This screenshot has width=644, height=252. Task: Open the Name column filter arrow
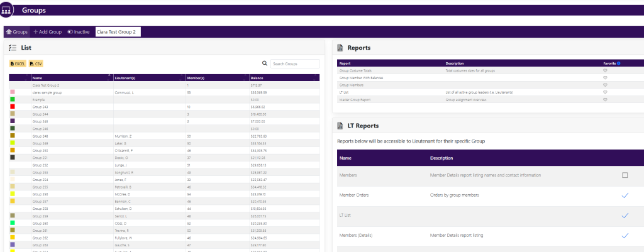coord(109,77)
